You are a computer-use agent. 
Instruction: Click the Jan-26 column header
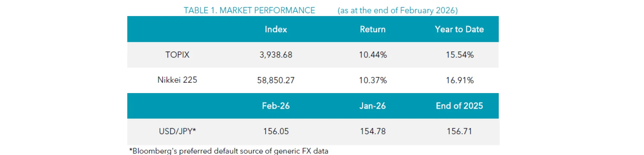373,106
